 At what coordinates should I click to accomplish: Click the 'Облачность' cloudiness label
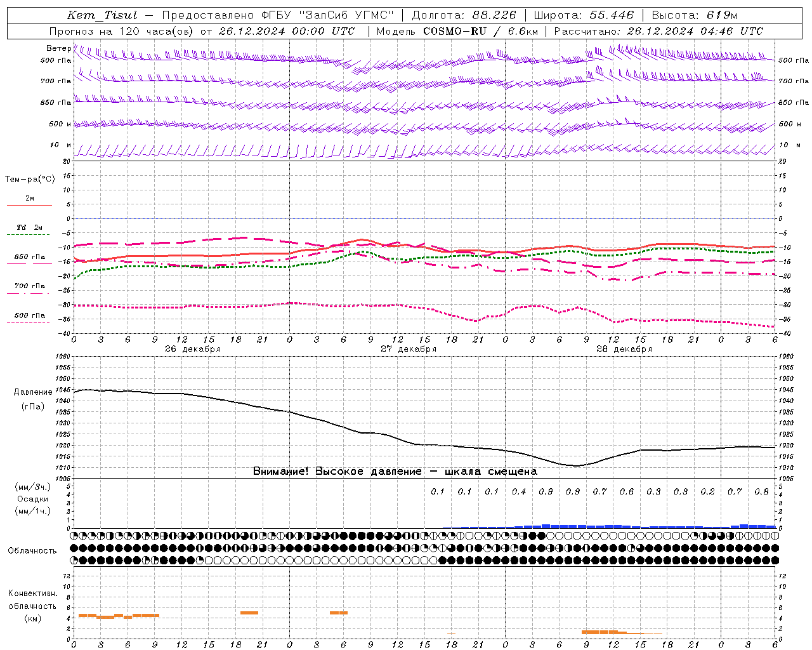click(x=32, y=550)
